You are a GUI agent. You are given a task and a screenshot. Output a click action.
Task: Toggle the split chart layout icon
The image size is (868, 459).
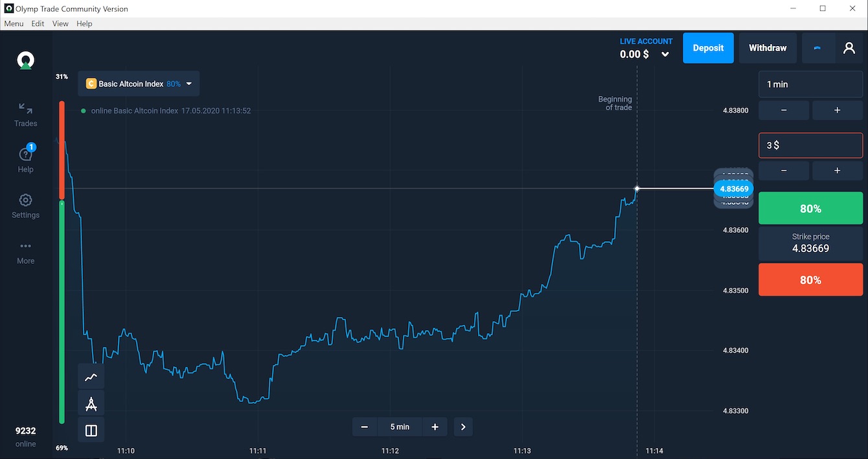click(91, 430)
